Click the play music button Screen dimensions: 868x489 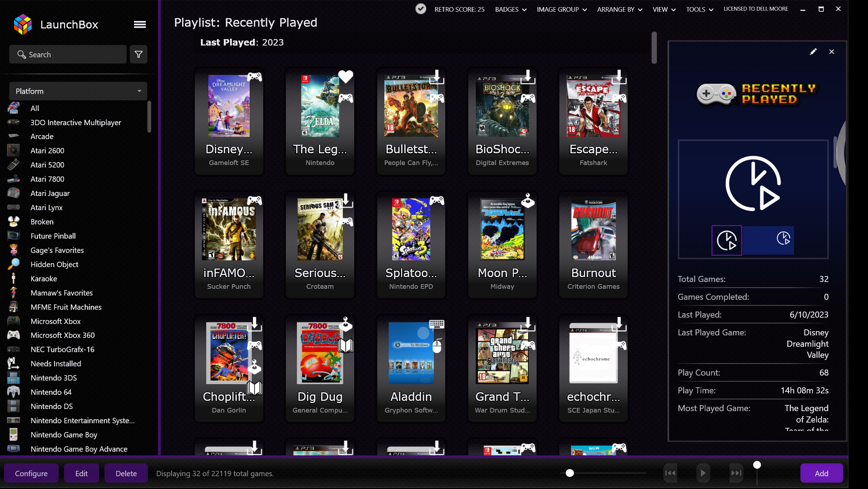(x=703, y=473)
